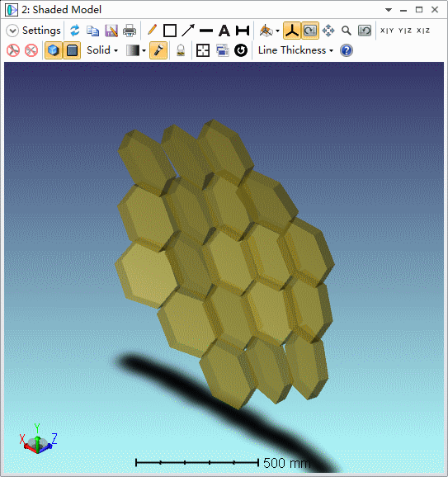Click the second red crossed-out circle icon
This screenshot has height=477, width=448.
pos(31,50)
